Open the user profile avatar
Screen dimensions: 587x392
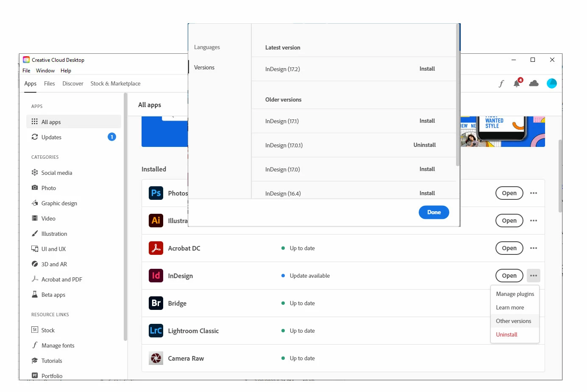[552, 83]
